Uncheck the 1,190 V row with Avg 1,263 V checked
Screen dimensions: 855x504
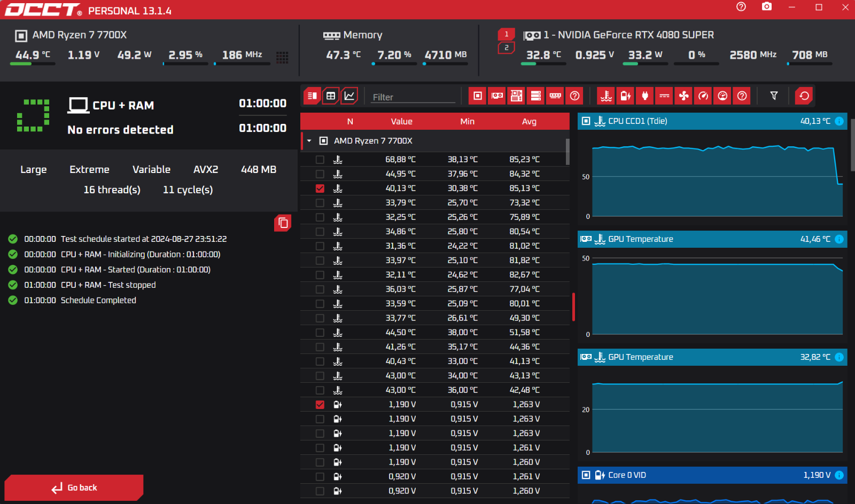(x=320, y=405)
